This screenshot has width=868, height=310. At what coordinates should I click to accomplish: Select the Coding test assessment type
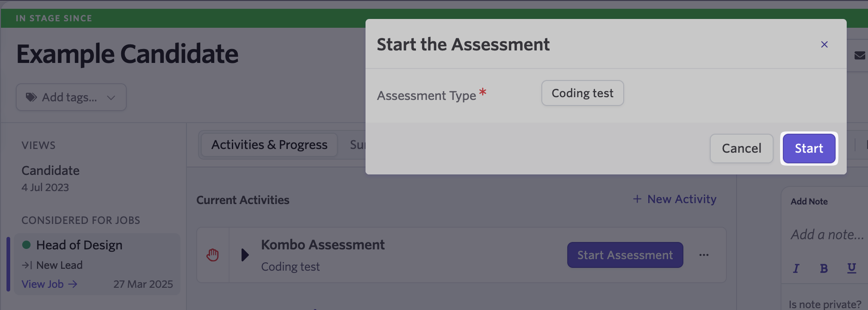[x=583, y=93]
